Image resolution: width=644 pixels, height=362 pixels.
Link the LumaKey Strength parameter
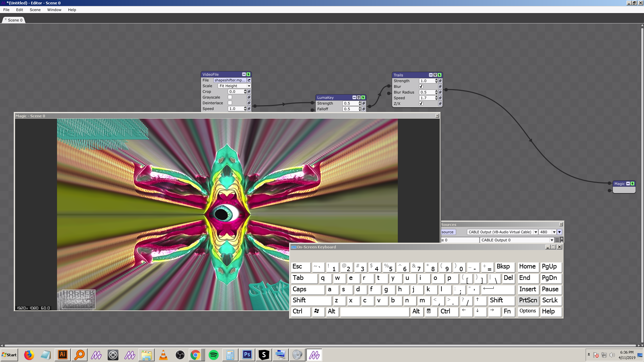click(364, 104)
